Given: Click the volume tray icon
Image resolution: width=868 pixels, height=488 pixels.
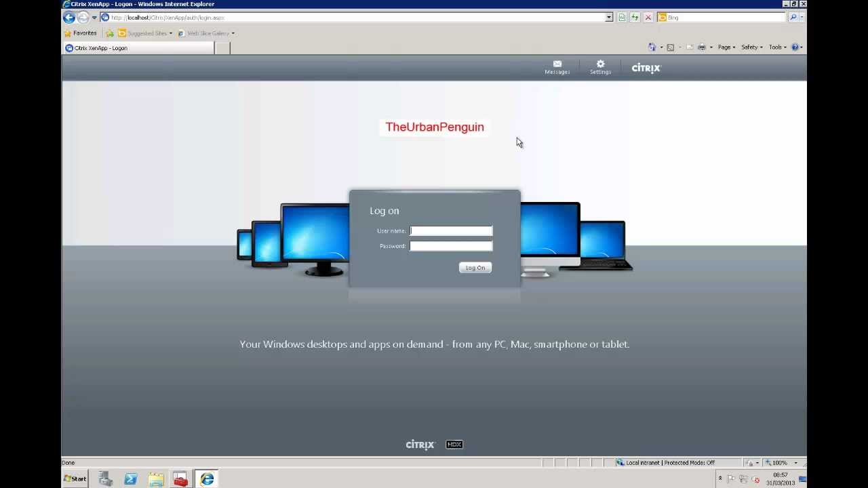Looking at the screenshot, I should click(x=756, y=479).
